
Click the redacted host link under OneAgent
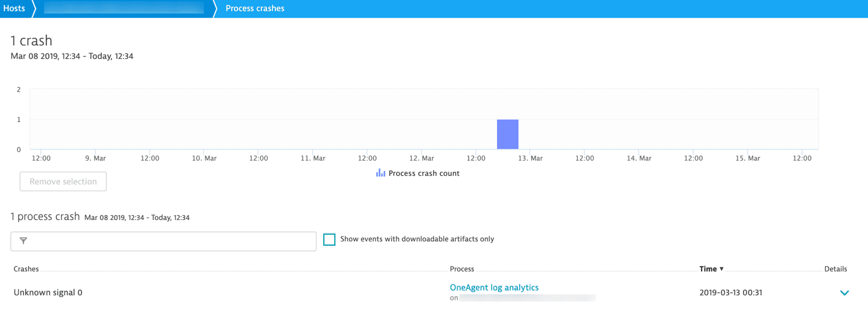coord(527,298)
